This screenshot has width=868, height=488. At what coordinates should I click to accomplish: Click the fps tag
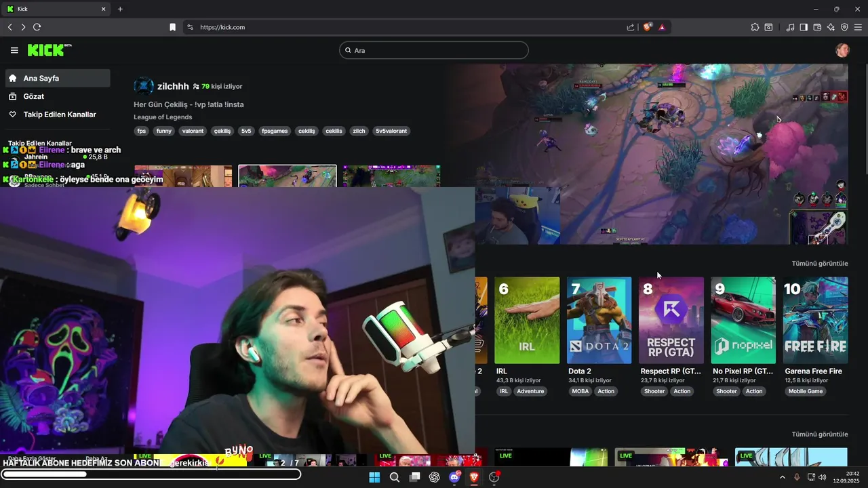(142, 131)
